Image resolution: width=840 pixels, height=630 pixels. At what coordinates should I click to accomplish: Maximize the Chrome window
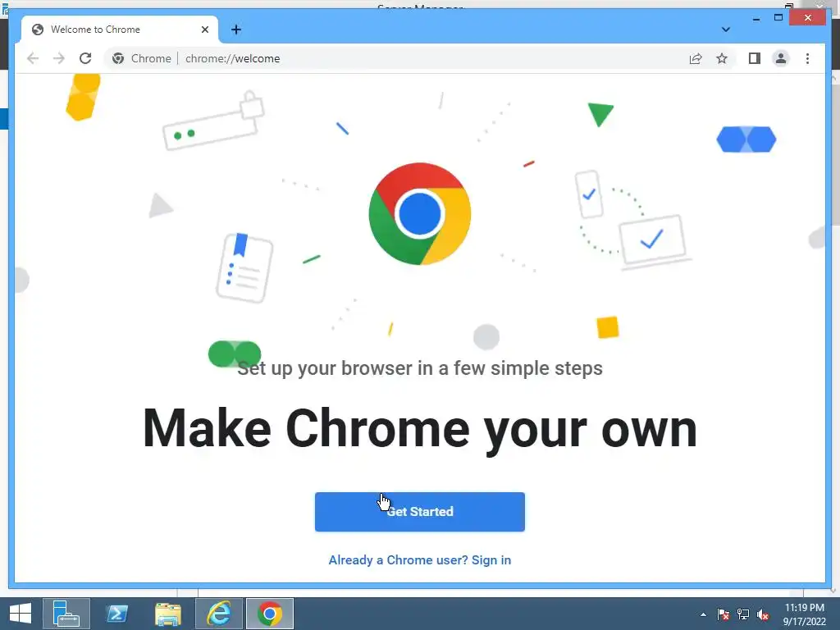pyautogui.click(x=778, y=18)
